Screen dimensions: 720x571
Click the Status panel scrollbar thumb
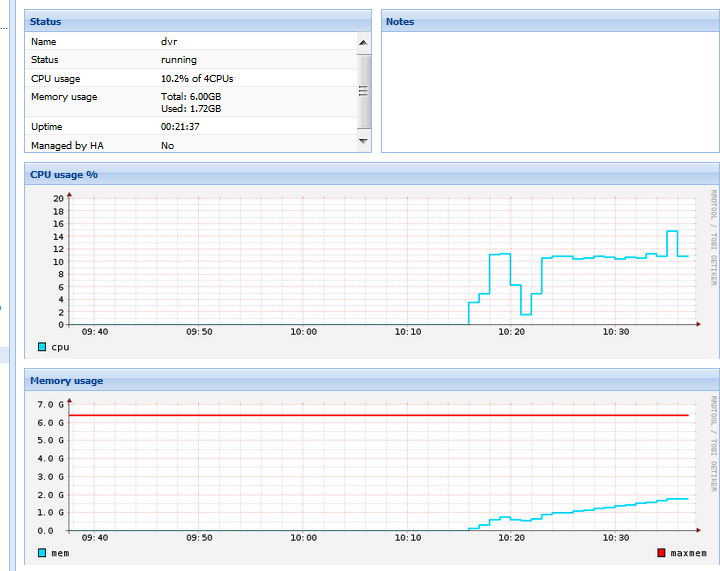[x=363, y=91]
